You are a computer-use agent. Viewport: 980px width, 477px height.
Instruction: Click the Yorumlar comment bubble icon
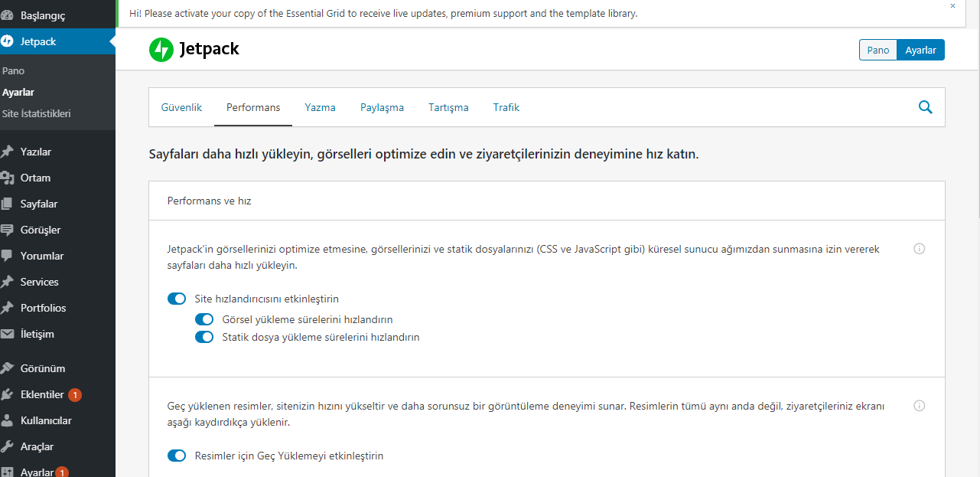(8, 256)
